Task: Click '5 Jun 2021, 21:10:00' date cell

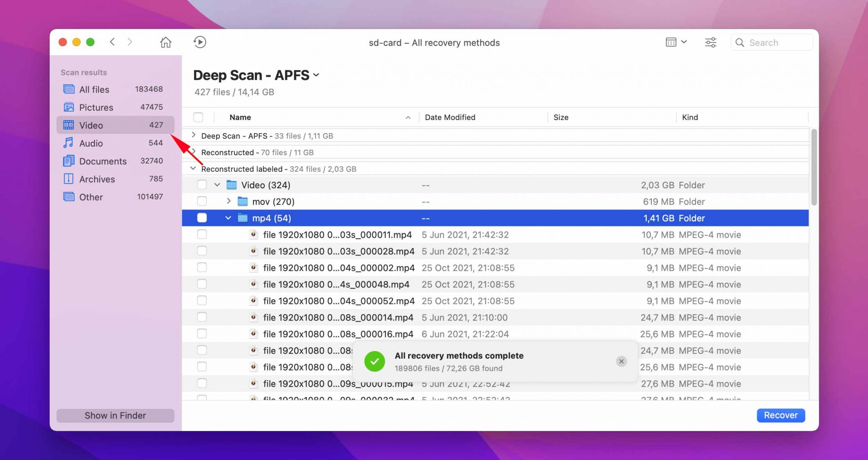Action: 465,317
